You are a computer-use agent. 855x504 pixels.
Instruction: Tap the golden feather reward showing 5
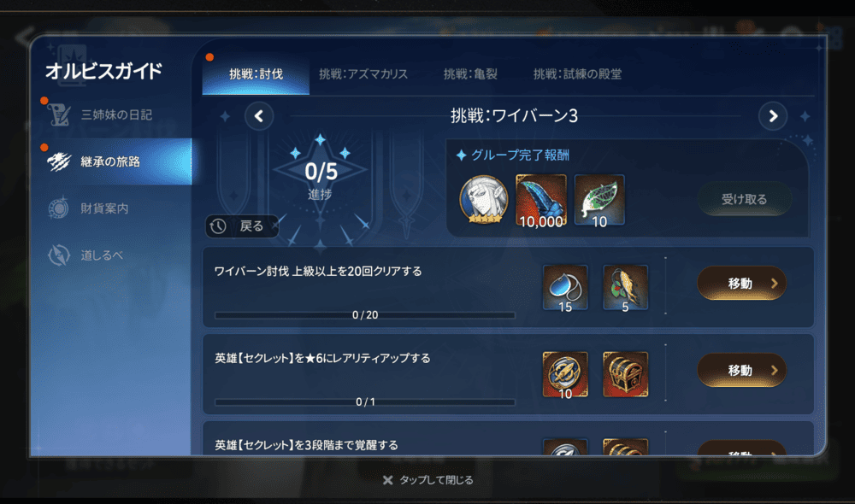coord(626,288)
